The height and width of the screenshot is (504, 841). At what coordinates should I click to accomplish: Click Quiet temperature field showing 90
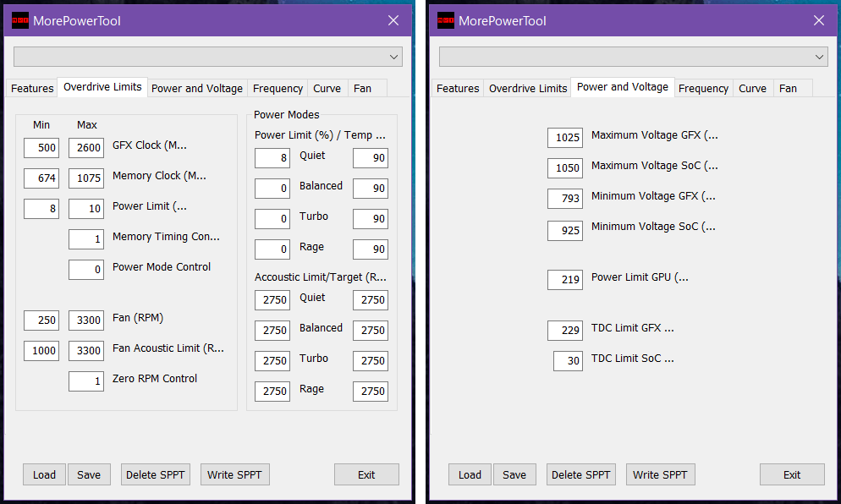tap(371, 157)
